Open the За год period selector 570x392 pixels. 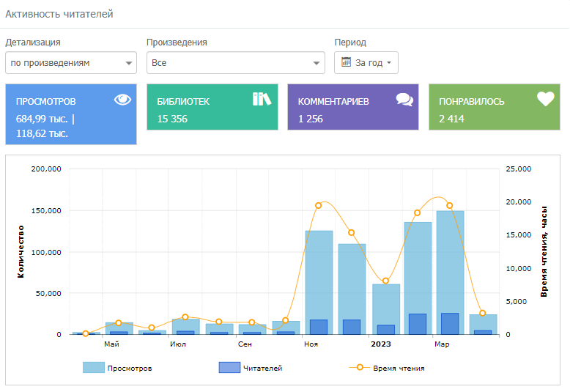(366, 63)
